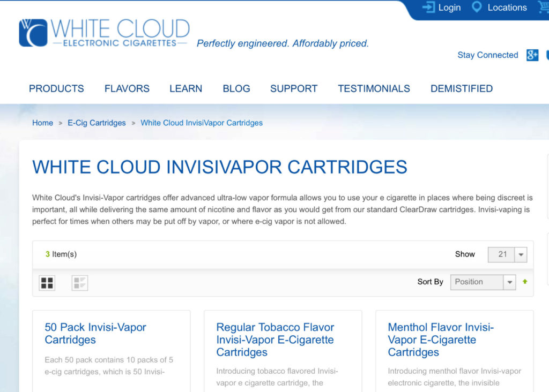Screen dimensions: 549x392
Task: Follow the Home breadcrumb link
Action: (43, 123)
